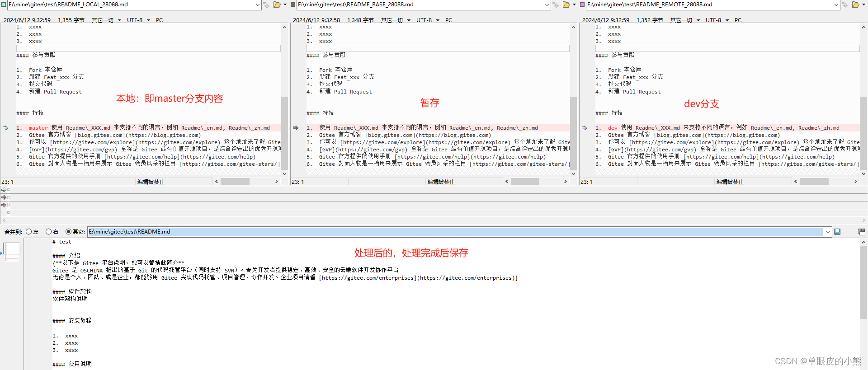Click the magenta arrow in the REMOTE pane gutter

585,128
